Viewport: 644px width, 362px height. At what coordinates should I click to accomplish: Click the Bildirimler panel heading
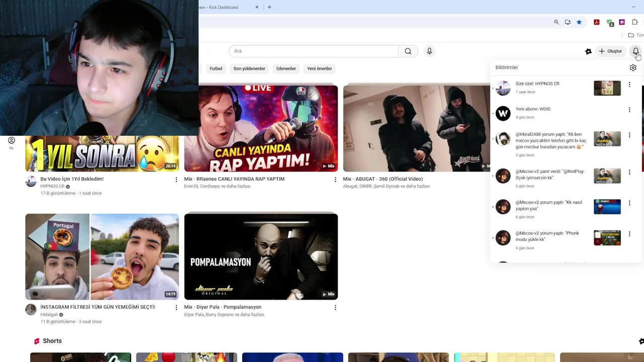point(507,67)
